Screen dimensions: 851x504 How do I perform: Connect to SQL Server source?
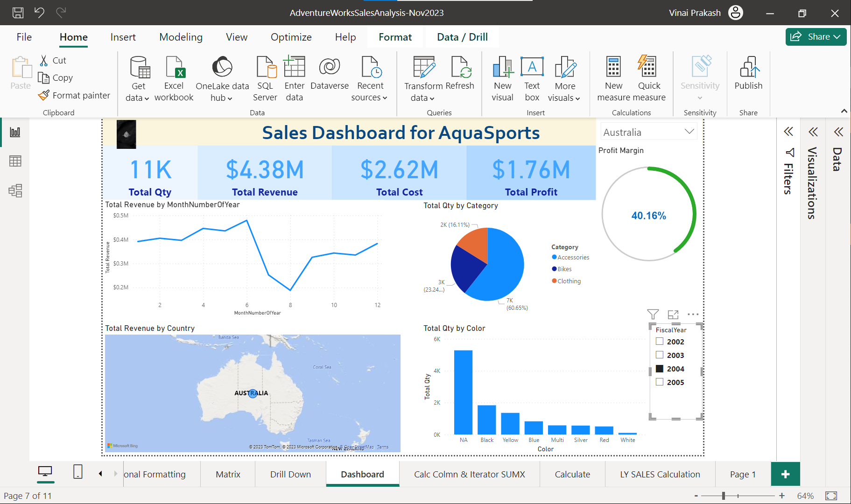265,78
